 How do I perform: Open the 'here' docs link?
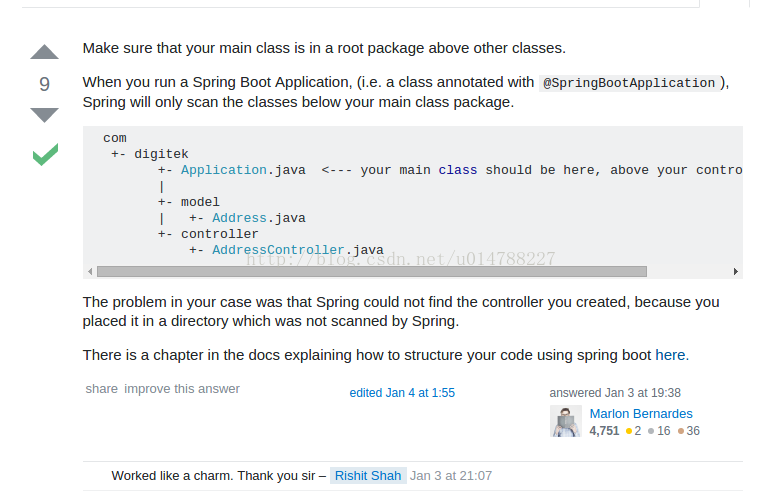(670, 355)
